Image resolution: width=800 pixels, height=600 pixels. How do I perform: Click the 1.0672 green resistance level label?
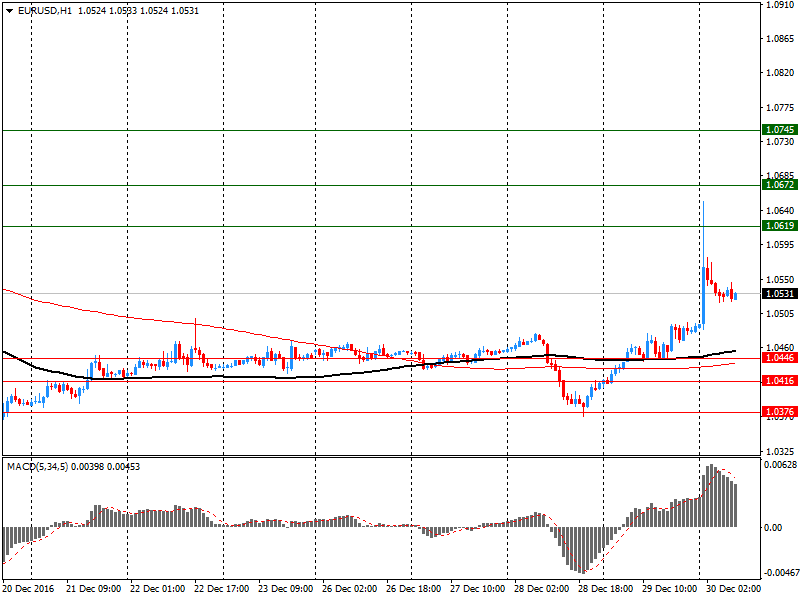click(779, 185)
